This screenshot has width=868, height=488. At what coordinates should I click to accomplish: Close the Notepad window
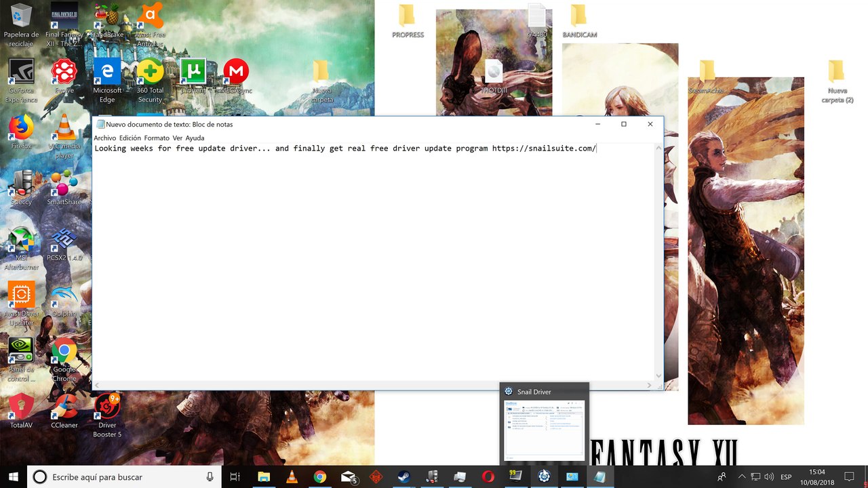[x=650, y=124]
